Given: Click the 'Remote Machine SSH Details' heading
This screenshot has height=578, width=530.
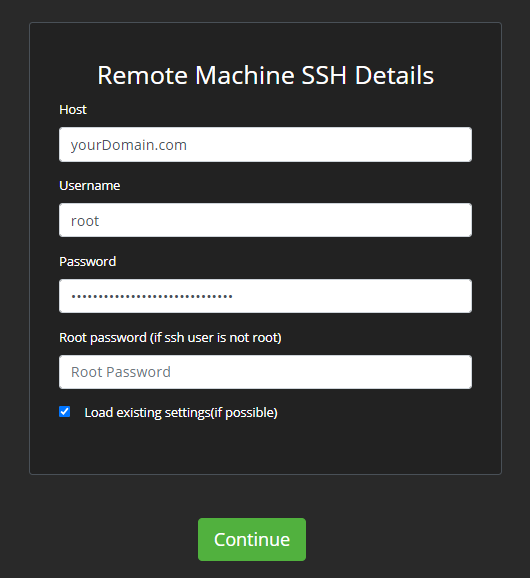Looking at the screenshot, I should tap(265, 75).
